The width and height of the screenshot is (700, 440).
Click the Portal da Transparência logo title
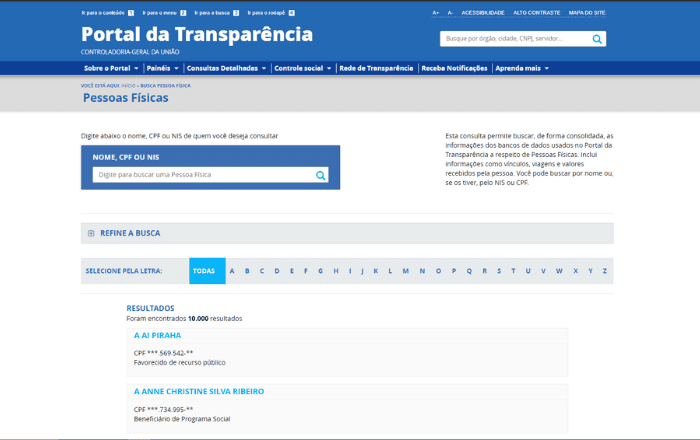[x=197, y=35]
